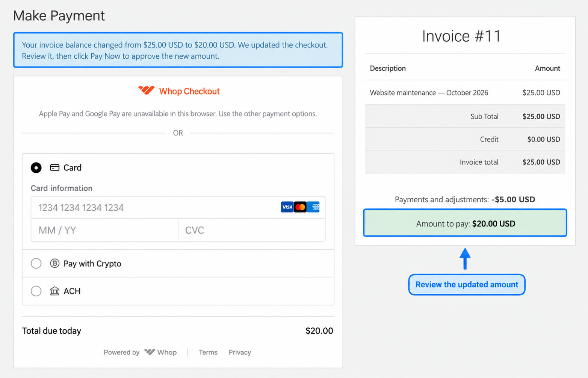Click the "Invoice total" label
This screenshot has height=378, width=588.
479,162
